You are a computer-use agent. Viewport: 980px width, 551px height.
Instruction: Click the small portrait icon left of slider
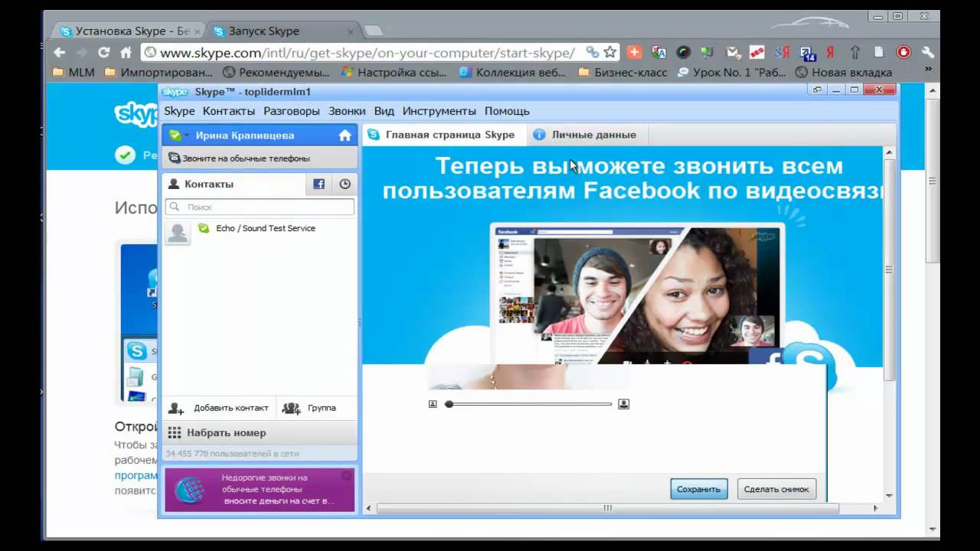click(433, 404)
